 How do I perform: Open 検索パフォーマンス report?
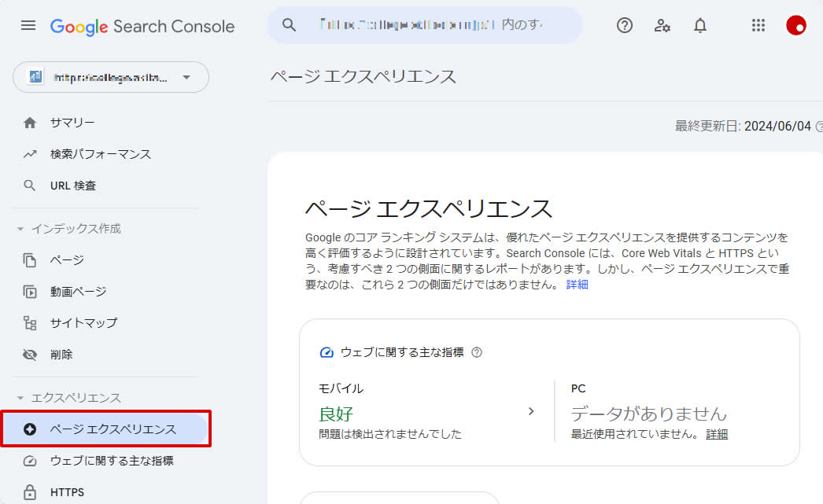tap(100, 154)
